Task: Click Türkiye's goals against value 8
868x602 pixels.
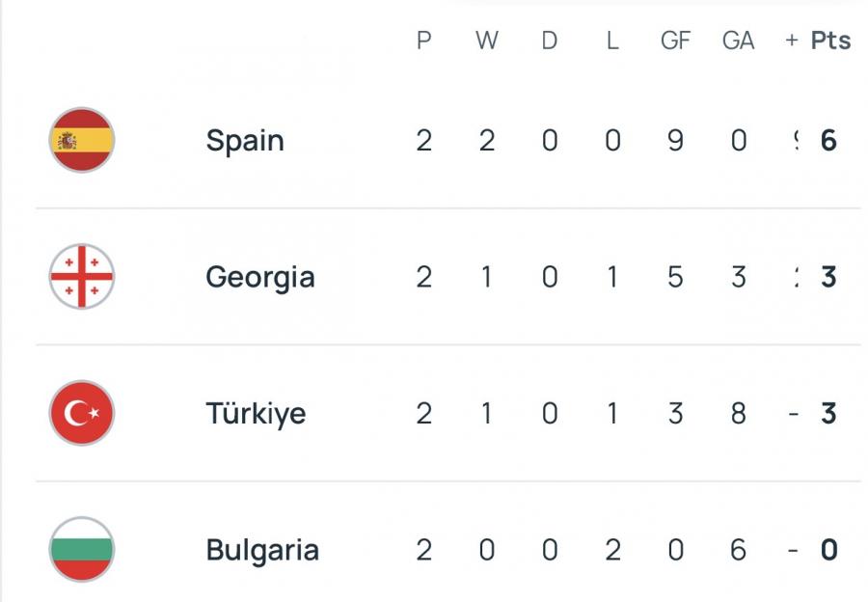Action: 738,414
